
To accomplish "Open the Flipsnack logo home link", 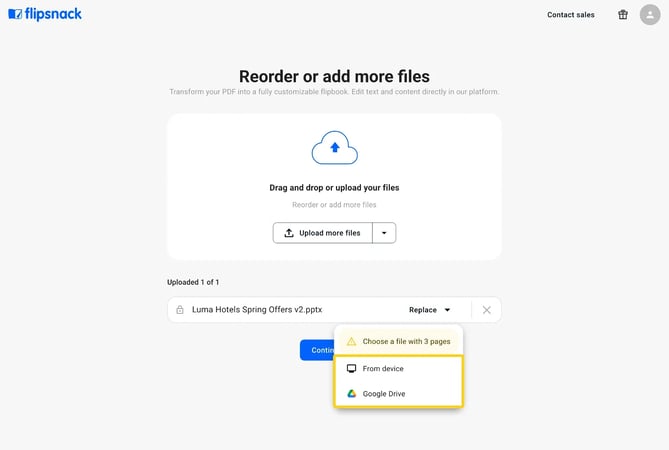I will (45, 14).
